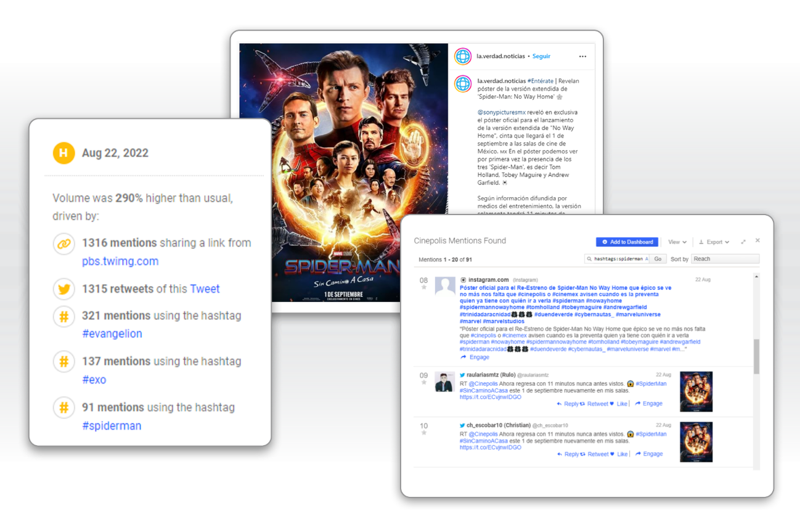Open the bold Póster oficial mention title
This screenshot has width=800, height=532.
[566, 305]
